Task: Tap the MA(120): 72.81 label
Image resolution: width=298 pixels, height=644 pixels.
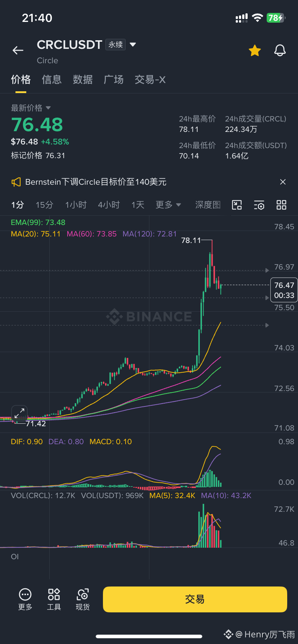Action: (150, 234)
